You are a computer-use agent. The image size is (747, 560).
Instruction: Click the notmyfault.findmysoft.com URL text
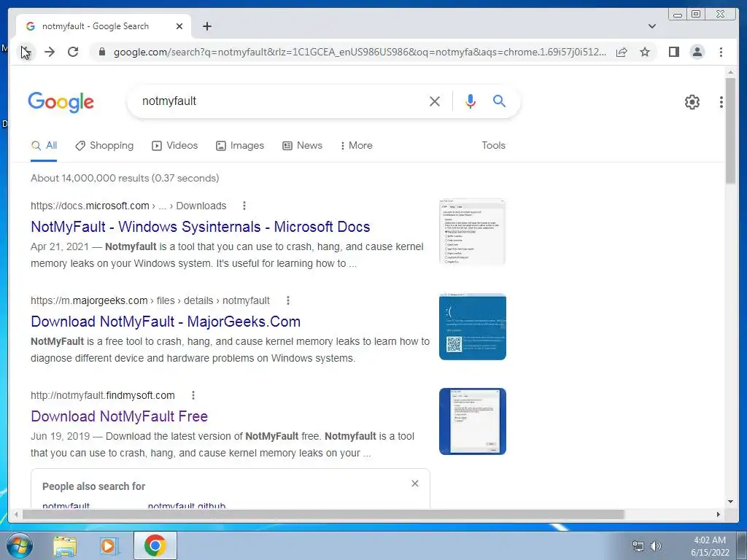pyautogui.click(x=102, y=395)
